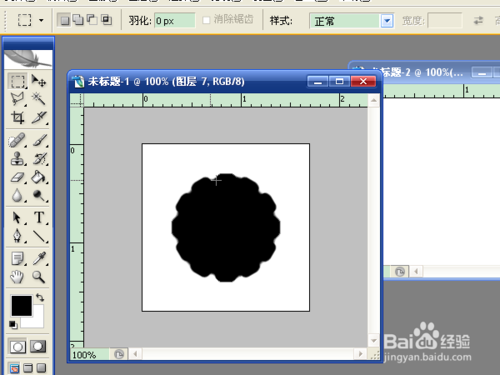
Task: Select the Rectangular Marquee tool in toolbox
Action: 17,81
